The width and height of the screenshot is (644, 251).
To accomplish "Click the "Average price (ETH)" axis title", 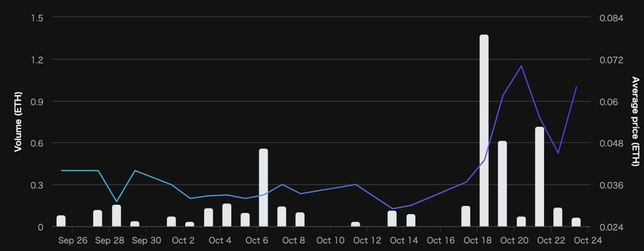I will (635, 121).
